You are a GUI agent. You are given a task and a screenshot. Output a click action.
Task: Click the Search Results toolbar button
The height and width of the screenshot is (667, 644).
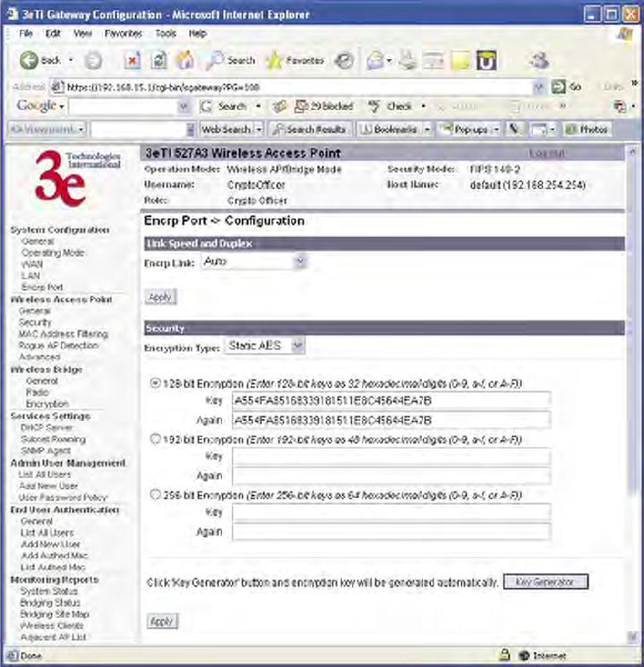pos(310,129)
